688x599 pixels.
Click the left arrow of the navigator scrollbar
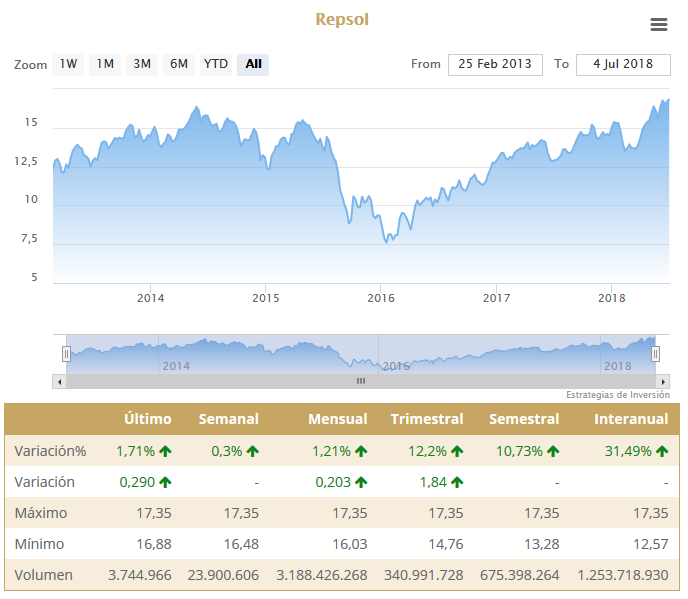[59, 381]
